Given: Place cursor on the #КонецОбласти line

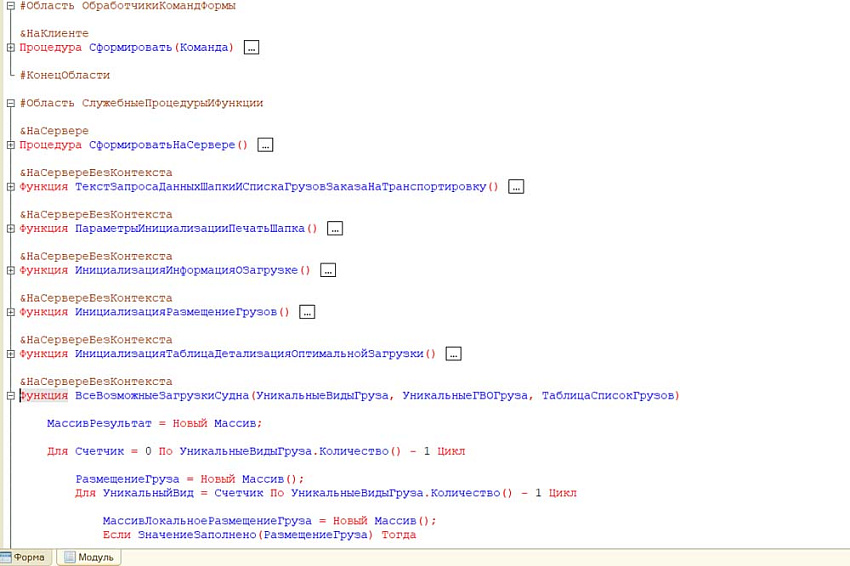Looking at the screenshot, I should (64, 75).
